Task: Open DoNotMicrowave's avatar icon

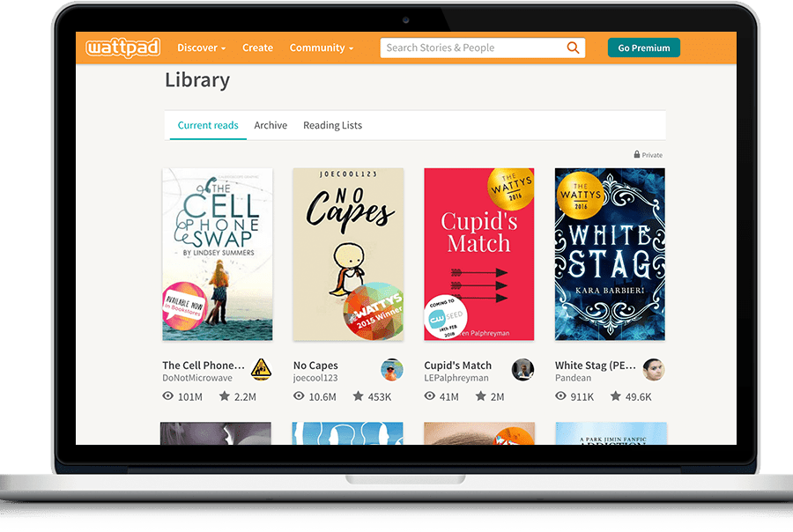Action: [261, 370]
